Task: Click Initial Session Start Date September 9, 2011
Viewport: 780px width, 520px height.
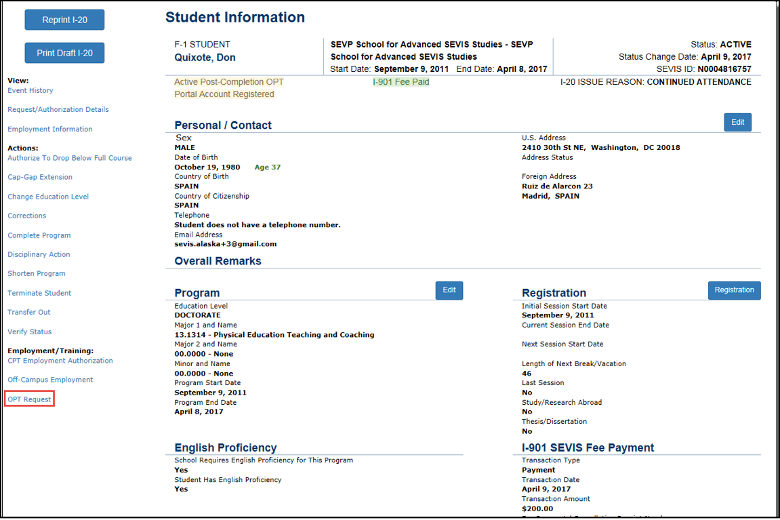Action: point(558,315)
